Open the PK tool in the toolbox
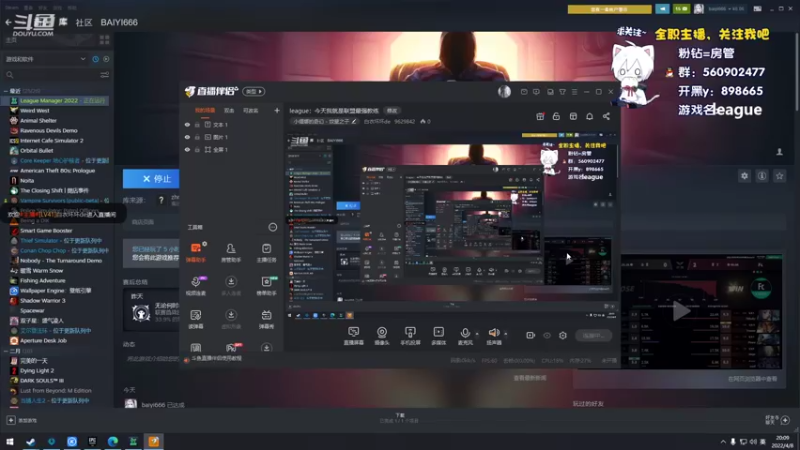Image resolution: width=800 pixels, height=450 pixels. coord(231,348)
